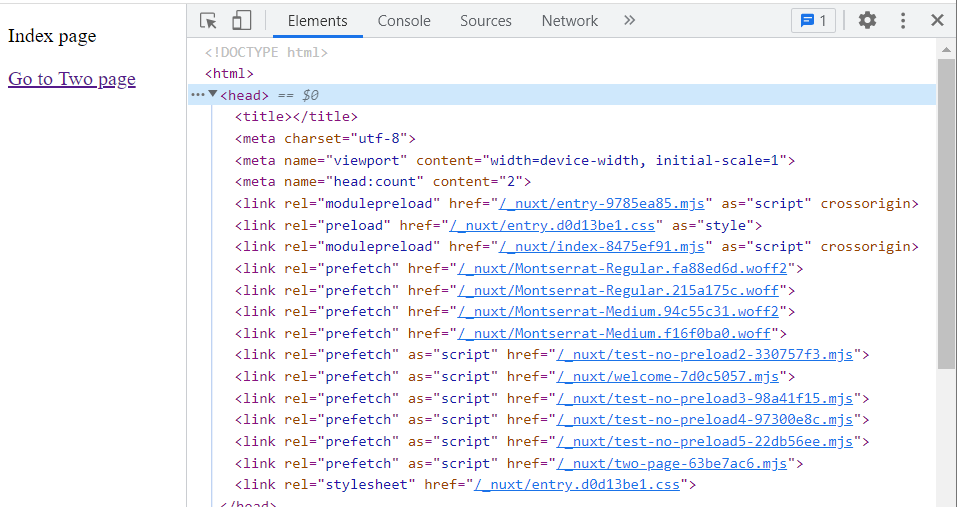This screenshot has height=507, width=957.
Task: Open test-no-preload3-98a41f15.mjs link
Action: point(704,399)
